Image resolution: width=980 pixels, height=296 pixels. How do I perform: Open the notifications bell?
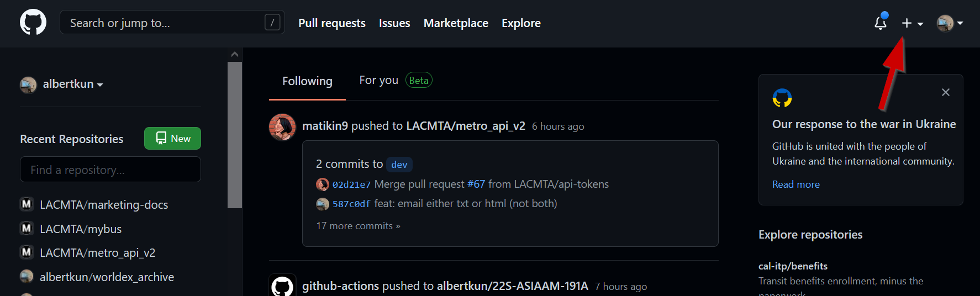coord(880,23)
